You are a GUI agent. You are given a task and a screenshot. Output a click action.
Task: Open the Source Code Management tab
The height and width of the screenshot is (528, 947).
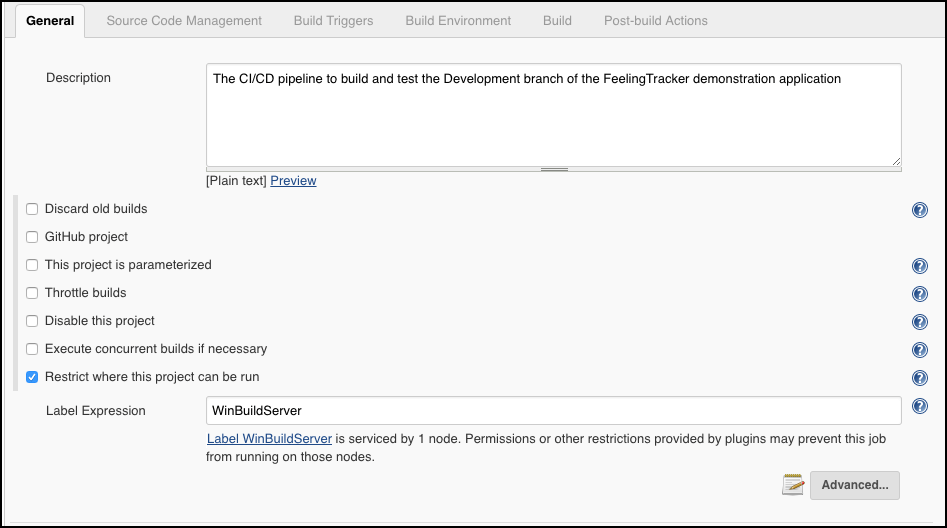pyautogui.click(x=184, y=21)
